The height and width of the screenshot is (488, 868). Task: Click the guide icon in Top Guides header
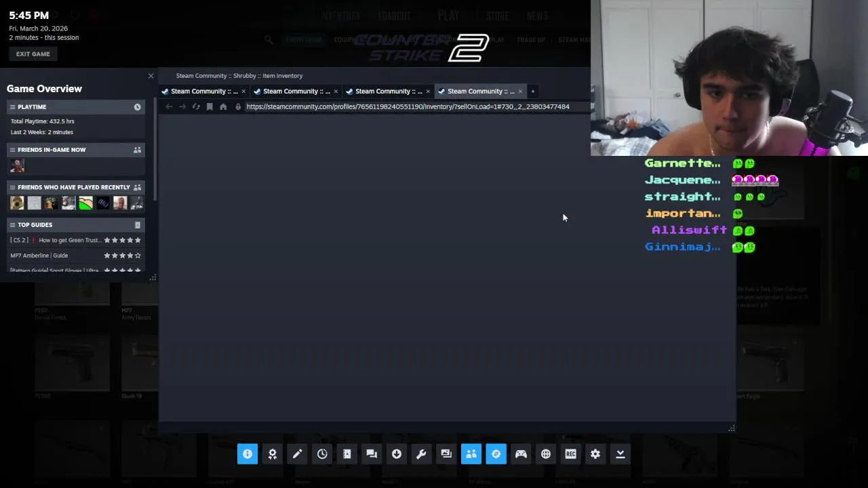137,225
